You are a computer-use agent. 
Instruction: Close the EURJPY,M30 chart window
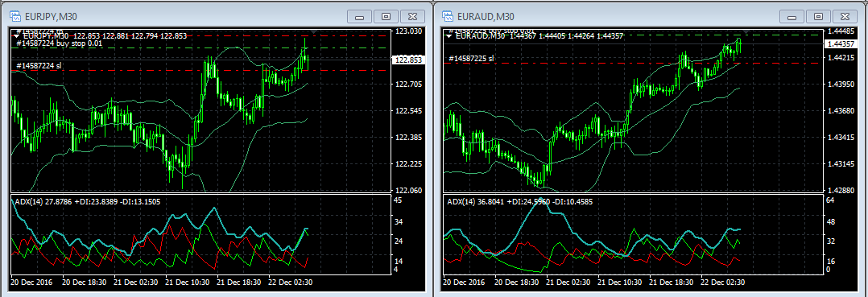412,17
